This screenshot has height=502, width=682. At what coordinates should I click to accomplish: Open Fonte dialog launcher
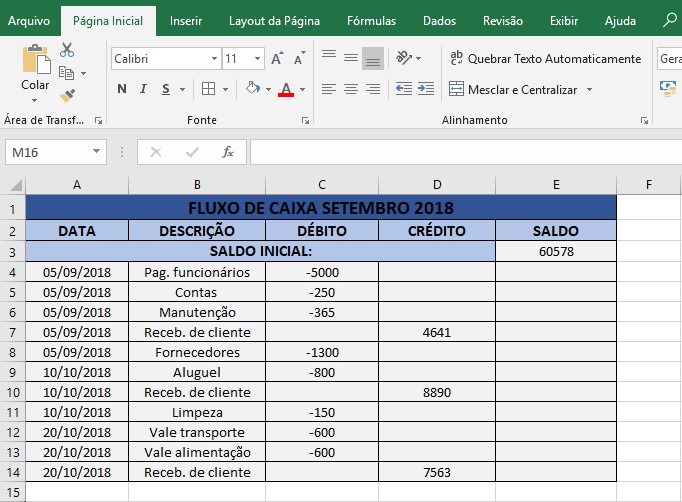pos(305,120)
